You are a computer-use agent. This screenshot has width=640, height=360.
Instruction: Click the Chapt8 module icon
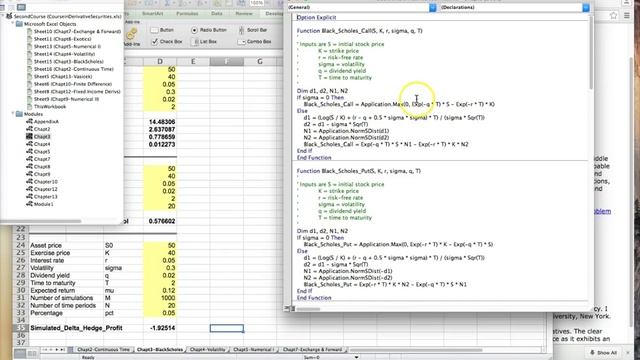(x=29, y=167)
